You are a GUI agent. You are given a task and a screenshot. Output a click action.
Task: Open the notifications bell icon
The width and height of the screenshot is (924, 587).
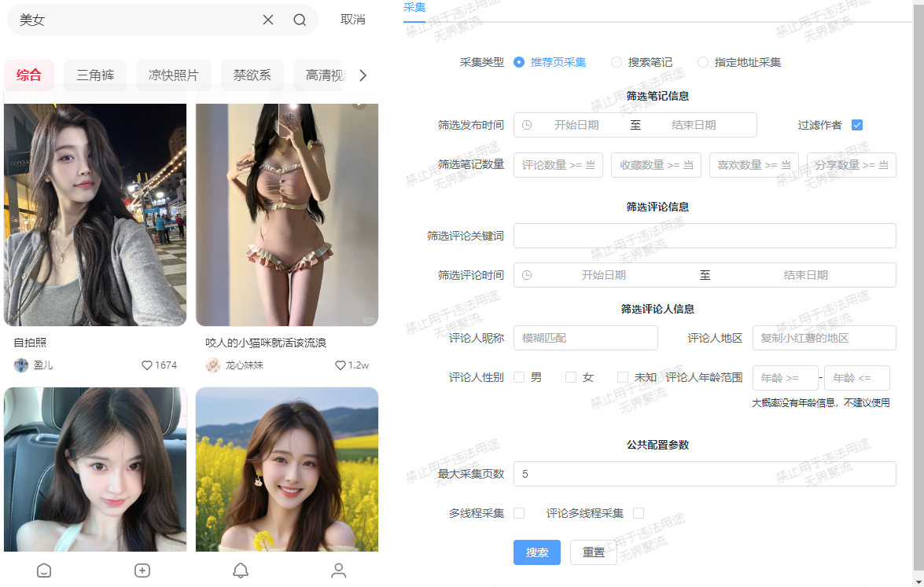241,570
